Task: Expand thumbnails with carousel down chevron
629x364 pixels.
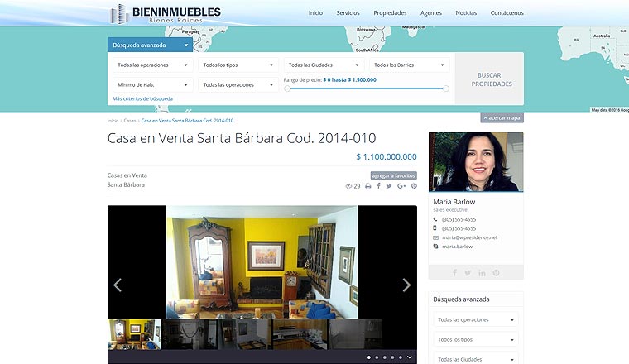Action: click(409, 357)
